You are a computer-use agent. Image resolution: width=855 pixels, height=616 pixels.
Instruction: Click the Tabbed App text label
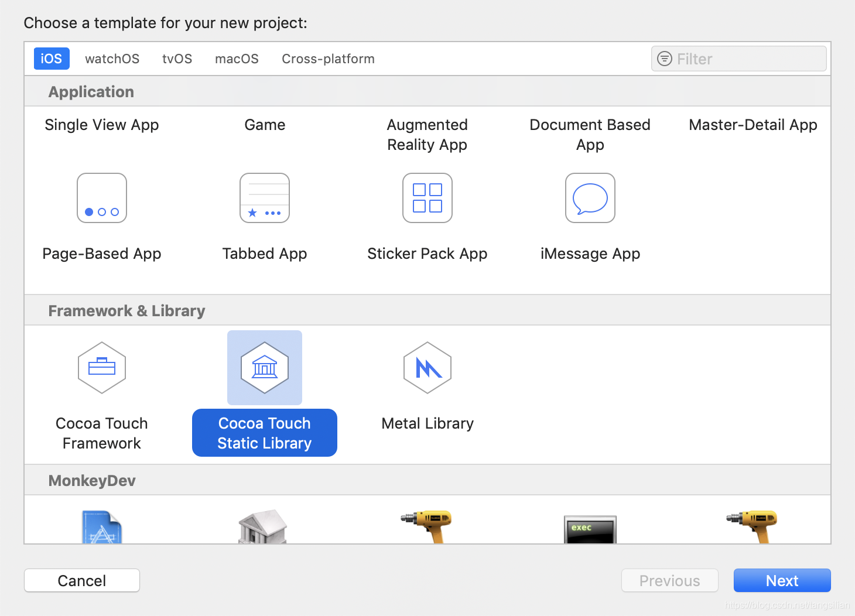pyautogui.click(x=265, y=254)
